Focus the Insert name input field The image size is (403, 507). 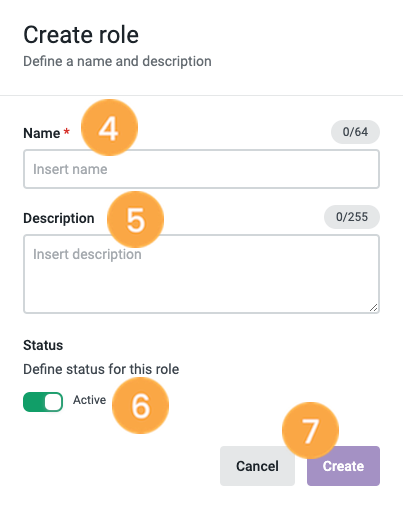pos(201,169)
